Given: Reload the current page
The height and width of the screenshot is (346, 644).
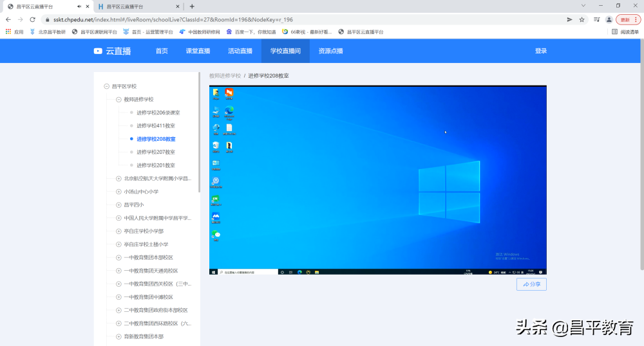Looking at the screenshot, I should pyautogui.click(x=32, y=19).
